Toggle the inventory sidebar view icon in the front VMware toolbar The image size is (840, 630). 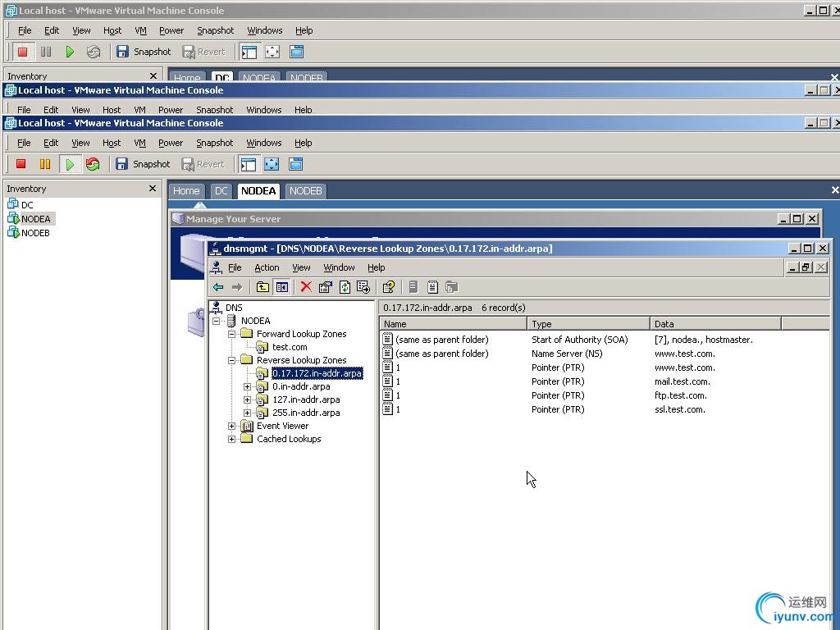[x=248, y=164]
